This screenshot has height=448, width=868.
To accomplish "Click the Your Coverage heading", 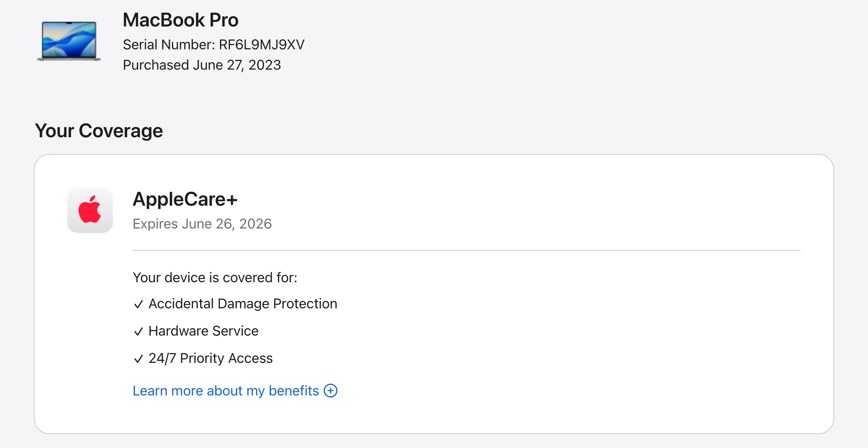I will (x=99, y=131).
